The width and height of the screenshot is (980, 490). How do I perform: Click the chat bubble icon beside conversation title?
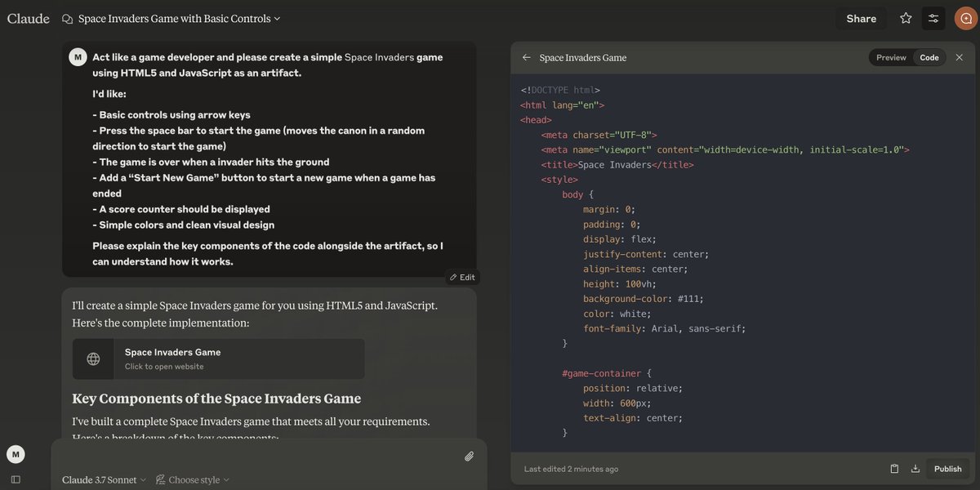coord(67,18)
